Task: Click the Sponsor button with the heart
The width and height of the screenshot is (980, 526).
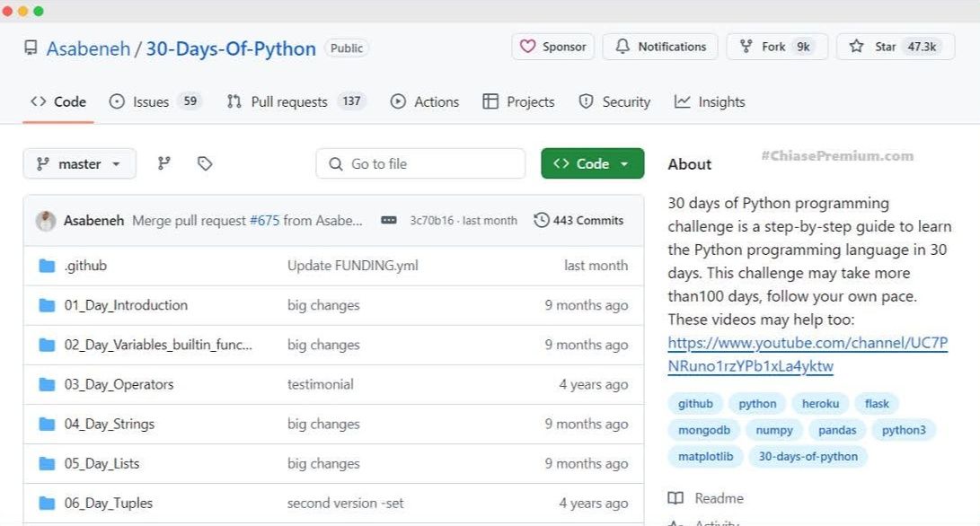Action: click(x=552, y=47)
